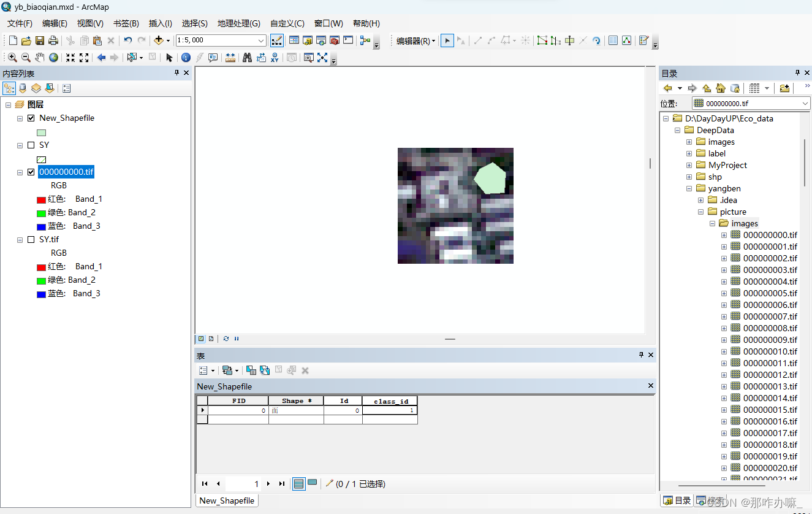Click the SY layer symbol swatch
Viewport: 812px width, 514px height.
41,159
